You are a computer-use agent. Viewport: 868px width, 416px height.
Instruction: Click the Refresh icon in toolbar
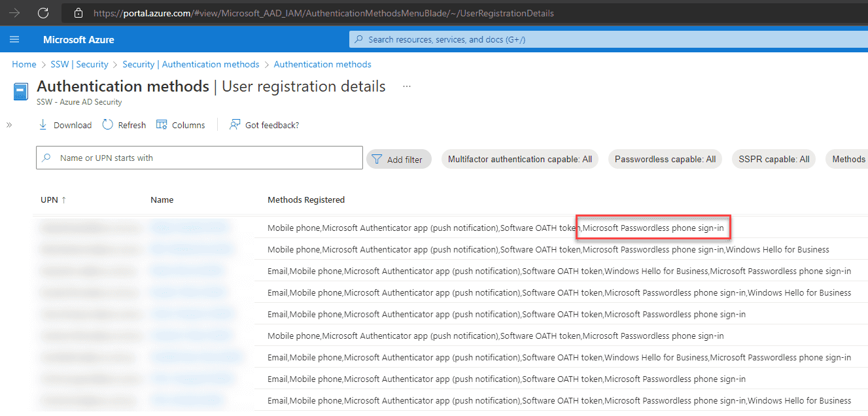coord(108,125)
